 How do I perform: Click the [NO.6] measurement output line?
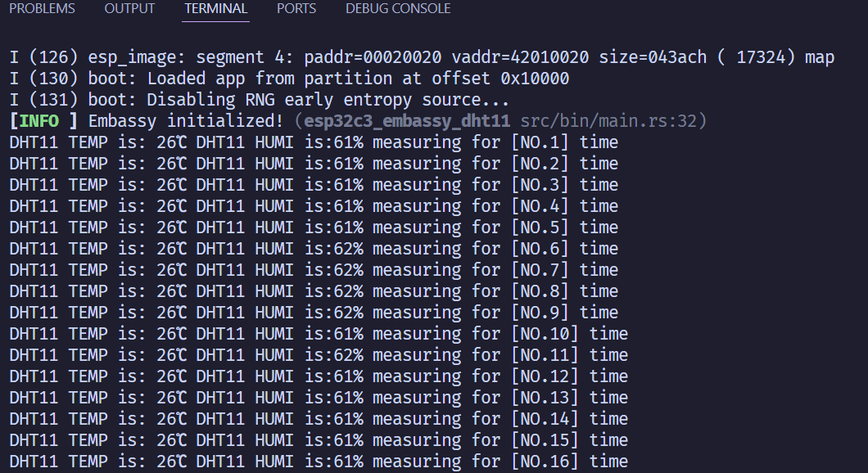[x=314, y=249]
